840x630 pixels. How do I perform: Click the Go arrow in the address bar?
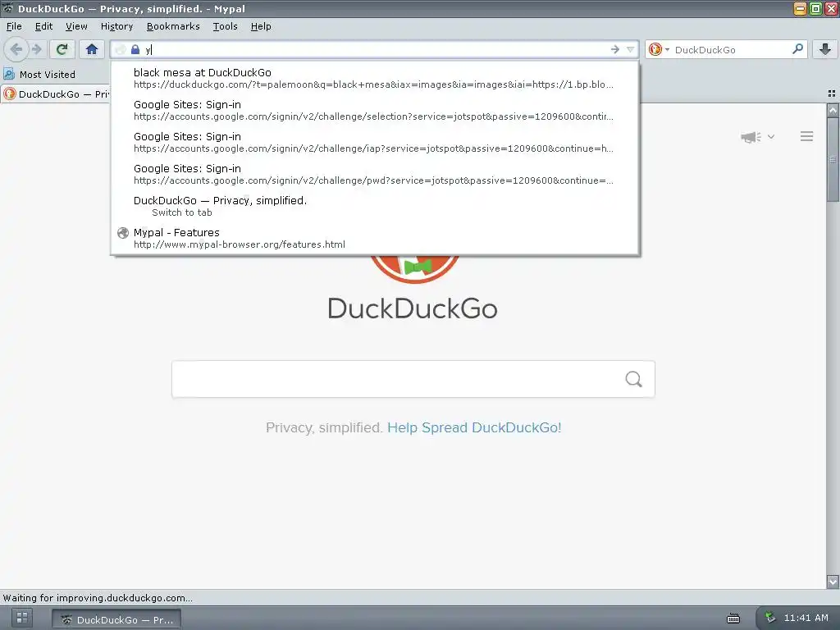tap(615, 49)
